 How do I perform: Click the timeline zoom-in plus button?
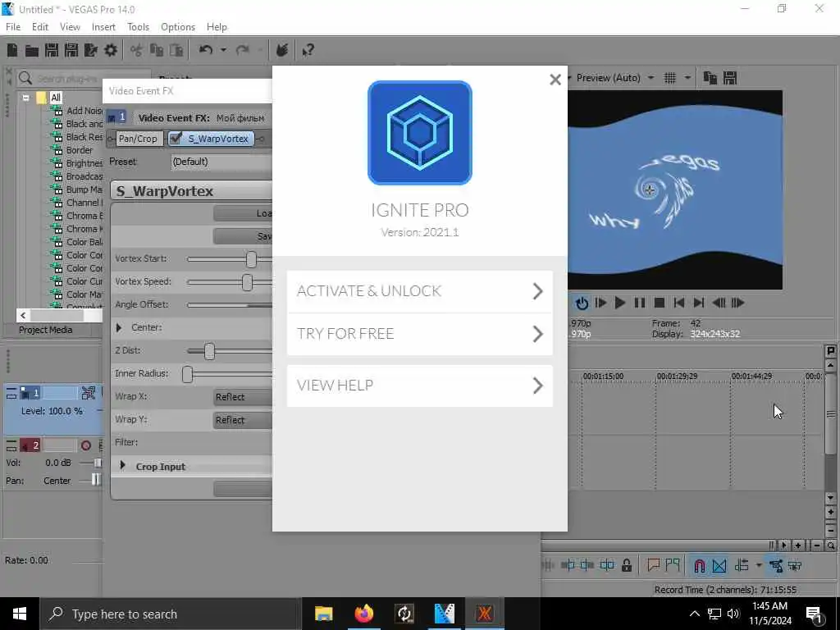click(x=798, y=546)
